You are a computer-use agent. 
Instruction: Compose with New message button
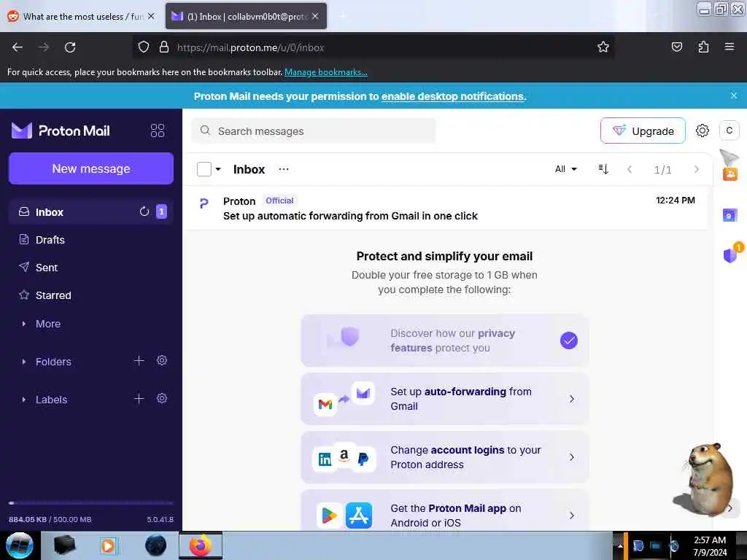(91, 168)
